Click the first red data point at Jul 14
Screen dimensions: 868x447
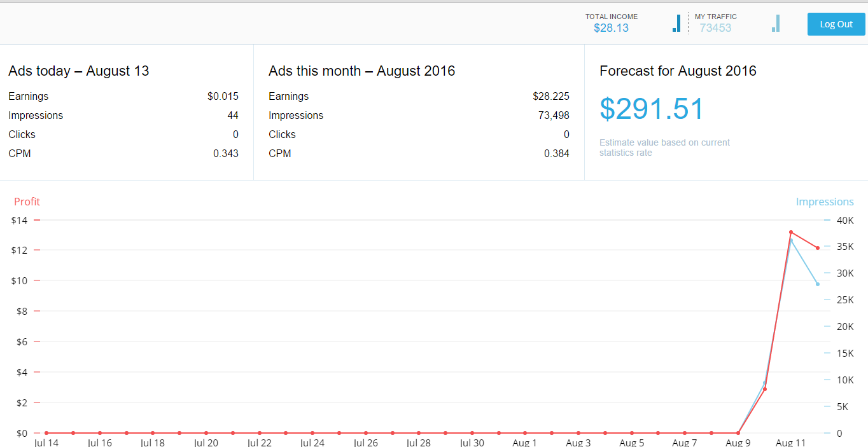pos(46,433)
